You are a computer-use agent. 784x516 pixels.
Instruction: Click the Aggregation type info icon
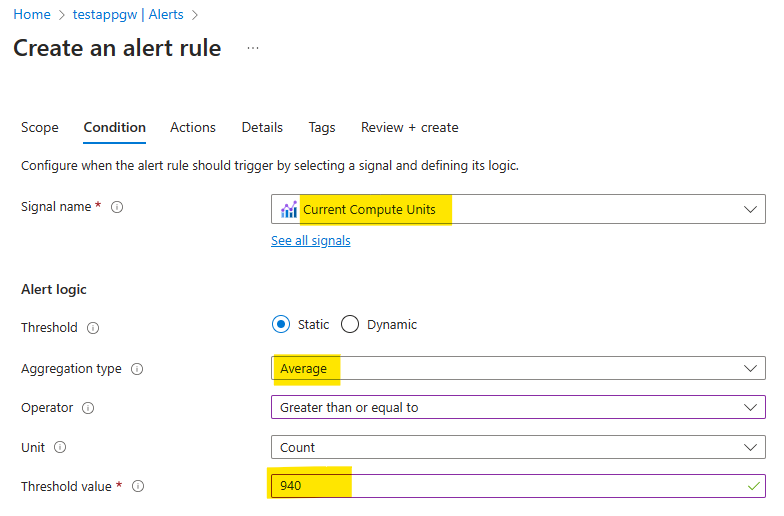[x=137, y=369]
